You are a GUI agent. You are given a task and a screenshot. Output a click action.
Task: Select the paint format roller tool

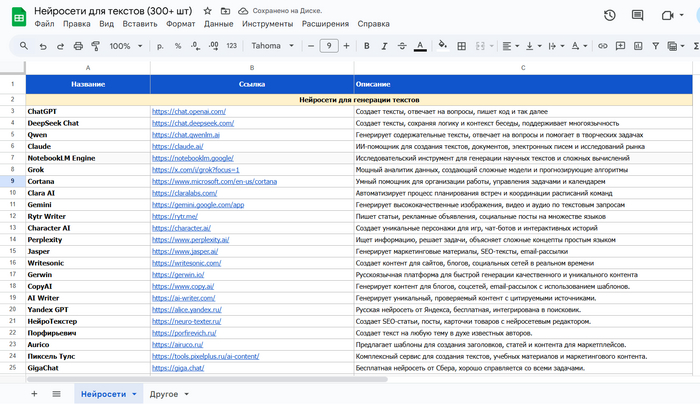(95, 46)
